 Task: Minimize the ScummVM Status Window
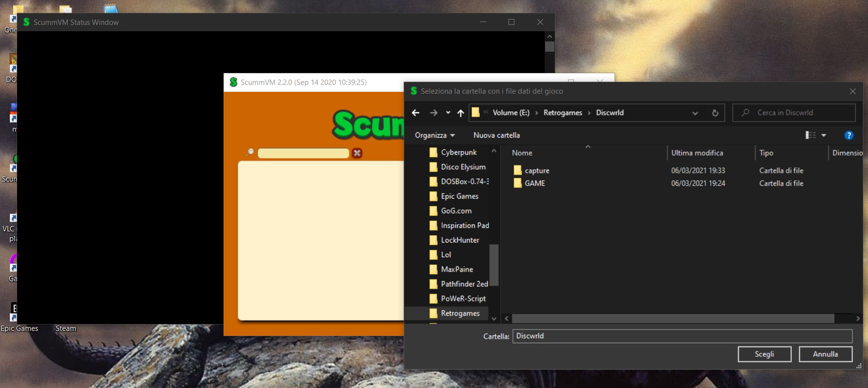pyautogui.click(x=483, y=22)
